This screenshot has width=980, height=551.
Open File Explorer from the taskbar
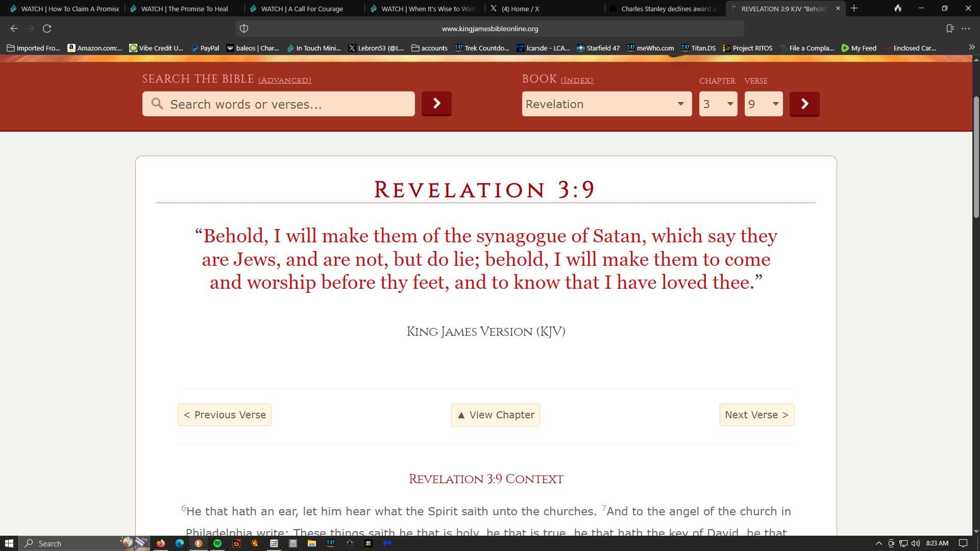pyautogui.click(x=312, y=543)
